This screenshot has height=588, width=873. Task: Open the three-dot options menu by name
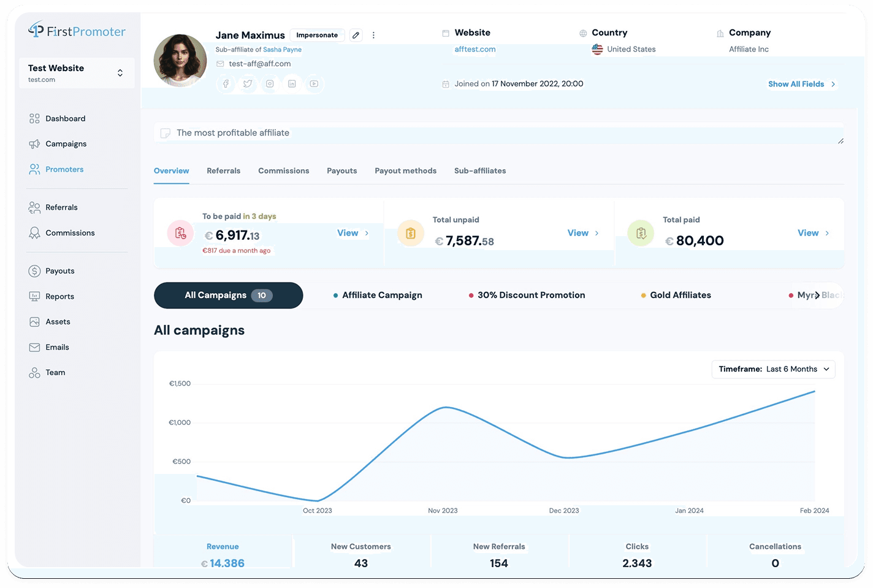(373, 35)
